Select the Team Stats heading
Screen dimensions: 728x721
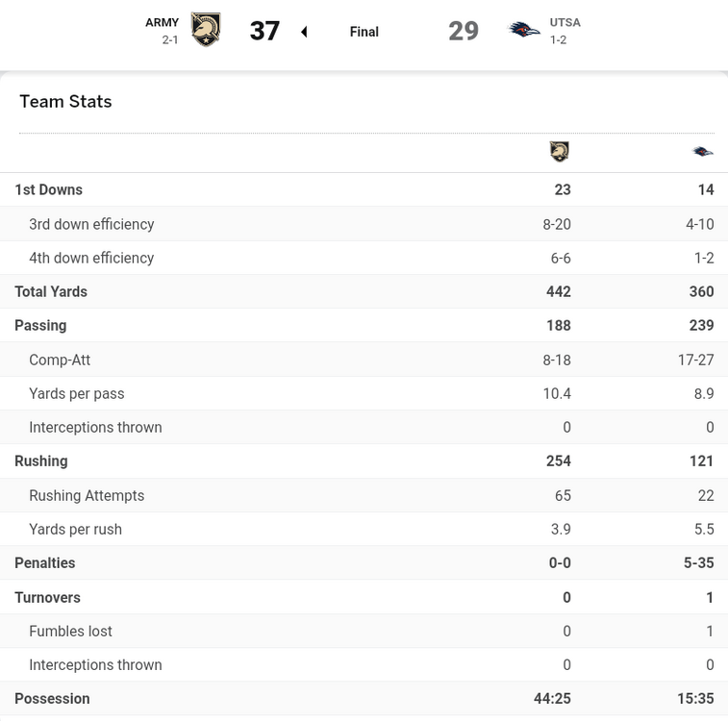point(65,102)
